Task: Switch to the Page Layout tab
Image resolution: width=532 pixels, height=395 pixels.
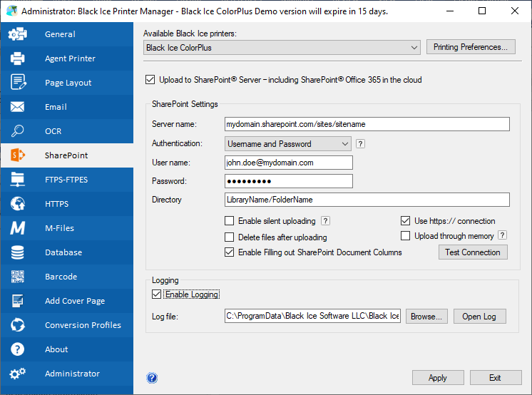Action: click(x=66, y=83)
